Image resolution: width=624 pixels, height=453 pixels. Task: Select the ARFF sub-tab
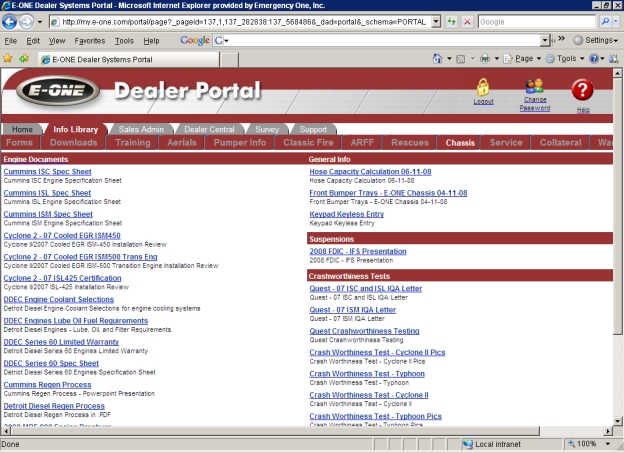pyautogui.click(x=362, y=143)
